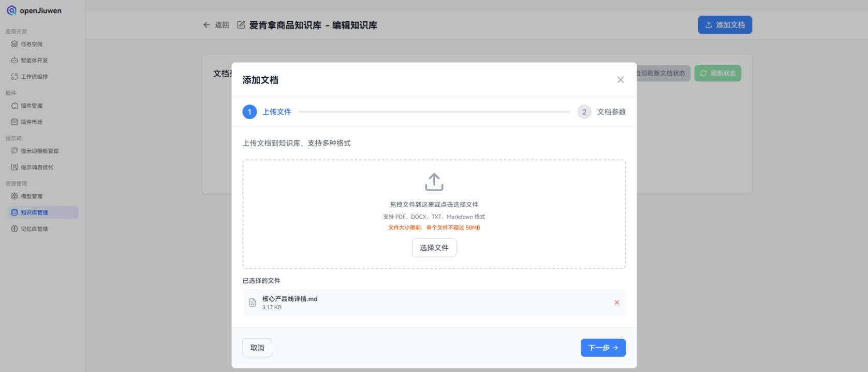The width and height of the screenshot is (868, 372).
Task: Click the file name 核心产品线详情.md
Action: click(290, 299)
